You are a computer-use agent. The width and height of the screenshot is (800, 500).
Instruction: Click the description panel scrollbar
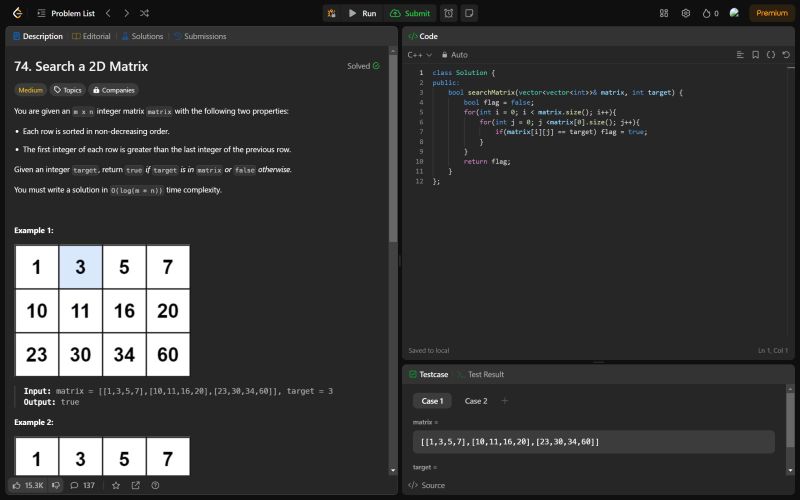(x=393, y=148)
